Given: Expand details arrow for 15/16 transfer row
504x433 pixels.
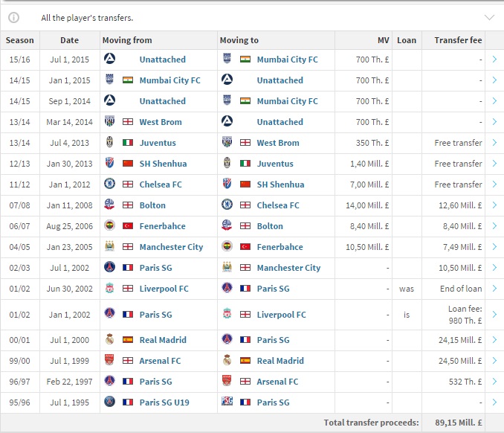Looking at the screenshot, I should click(x=494, y=60).
